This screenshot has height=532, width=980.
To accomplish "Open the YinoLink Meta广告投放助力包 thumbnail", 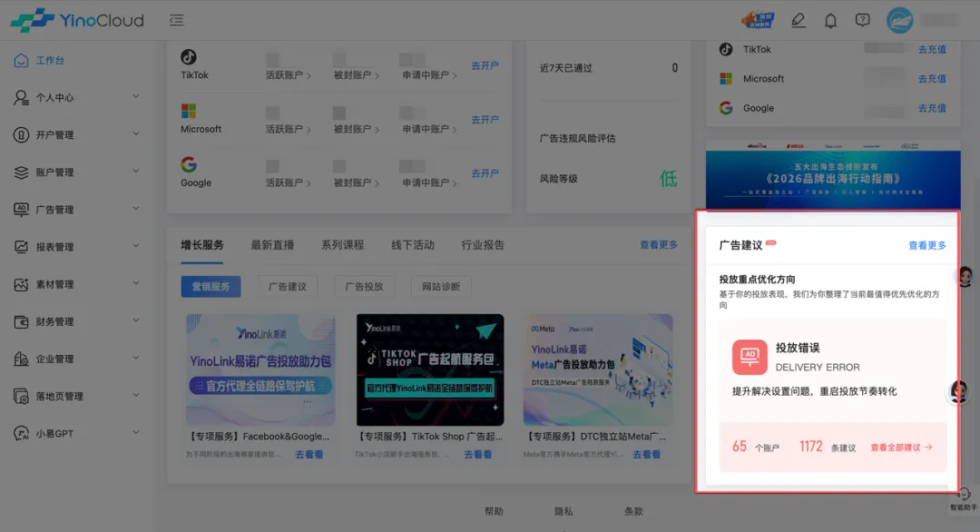I will click(x=598, y=370).
